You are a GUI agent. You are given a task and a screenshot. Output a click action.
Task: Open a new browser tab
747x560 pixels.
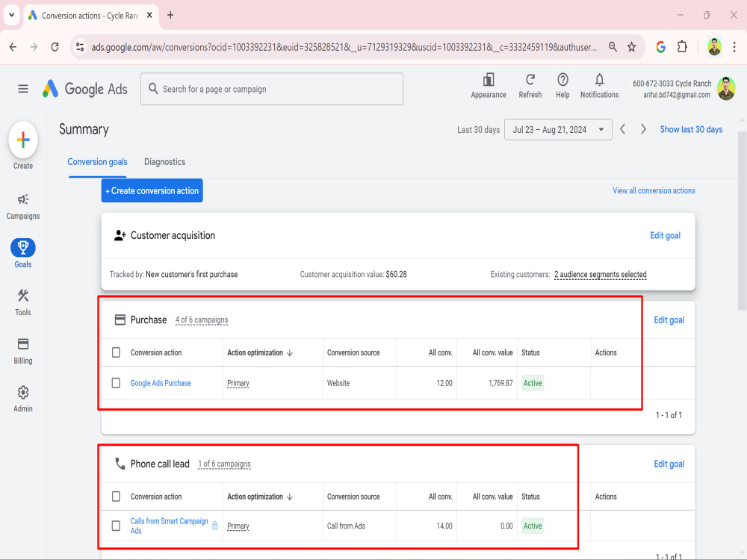170,15
